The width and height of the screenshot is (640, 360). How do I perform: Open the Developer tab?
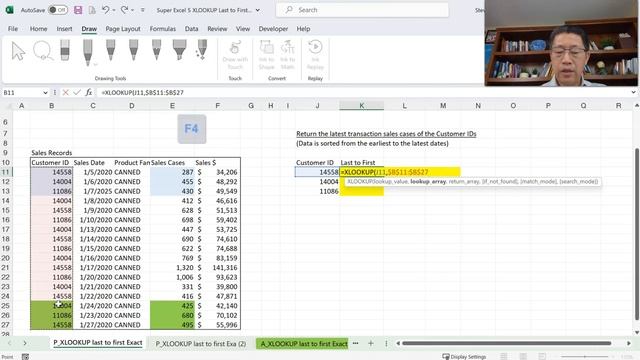click(x=273, y=29)
